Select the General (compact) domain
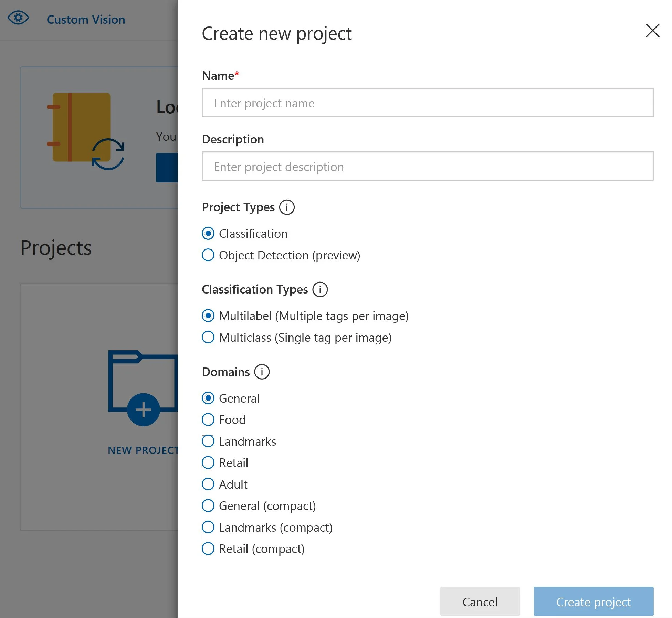Viewport: 672px width, 618px height. (208, 505)
